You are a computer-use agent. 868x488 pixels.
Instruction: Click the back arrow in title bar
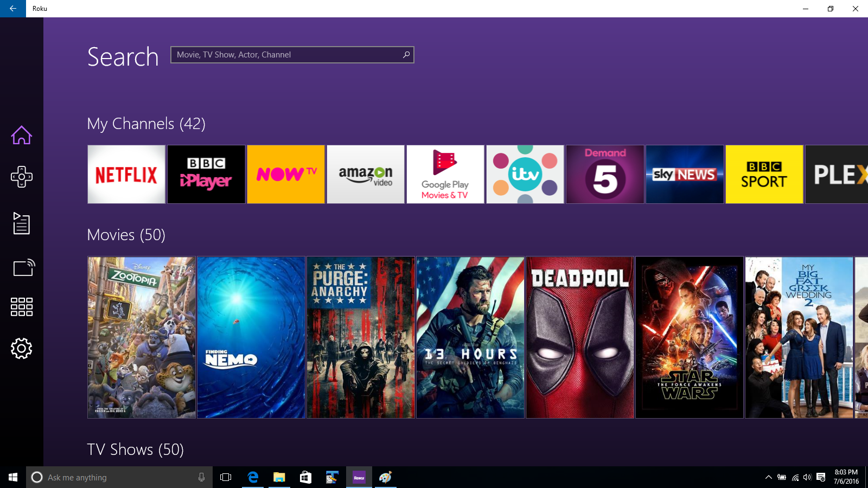[x=13, y=9]
